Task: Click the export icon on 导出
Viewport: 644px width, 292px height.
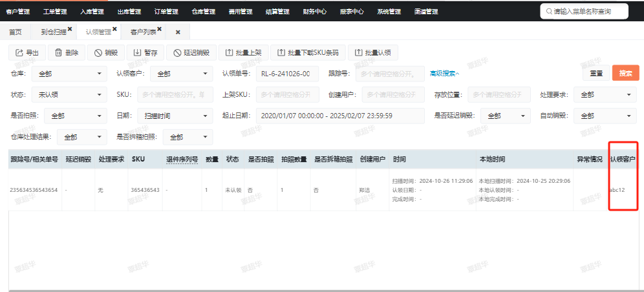Action: click(x=19, y=52)
